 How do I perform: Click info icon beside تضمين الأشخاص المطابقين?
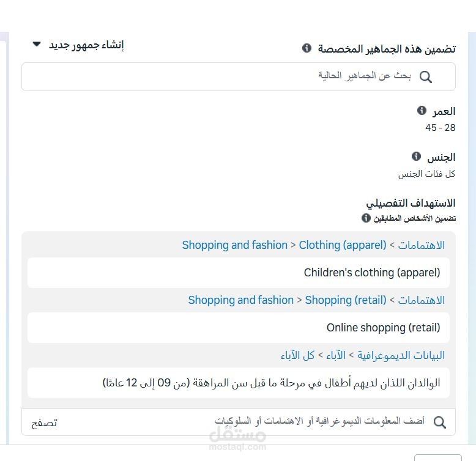366,218
